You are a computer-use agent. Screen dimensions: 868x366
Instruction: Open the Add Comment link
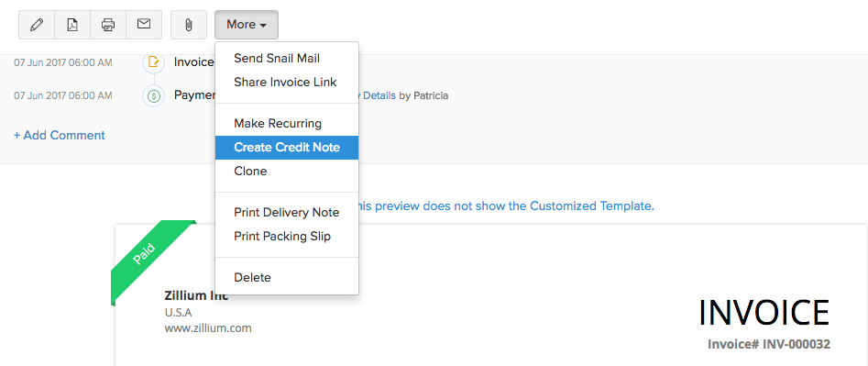[x=60, y=135]
